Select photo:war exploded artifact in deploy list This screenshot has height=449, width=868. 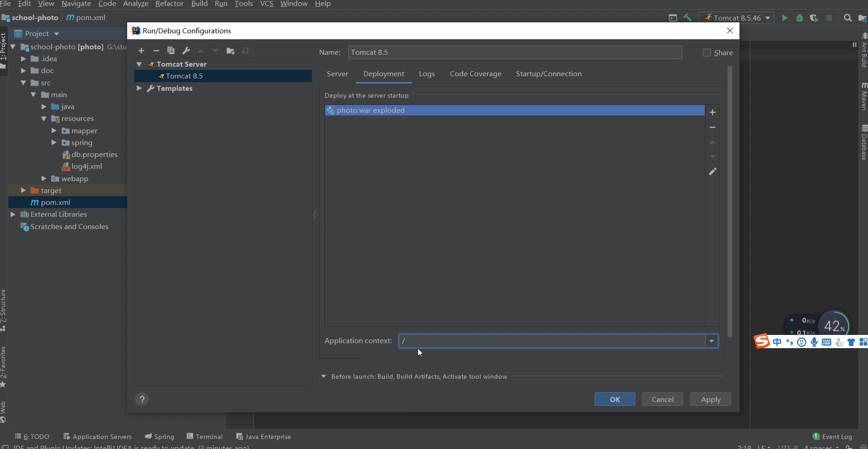[x=515, y=110]
